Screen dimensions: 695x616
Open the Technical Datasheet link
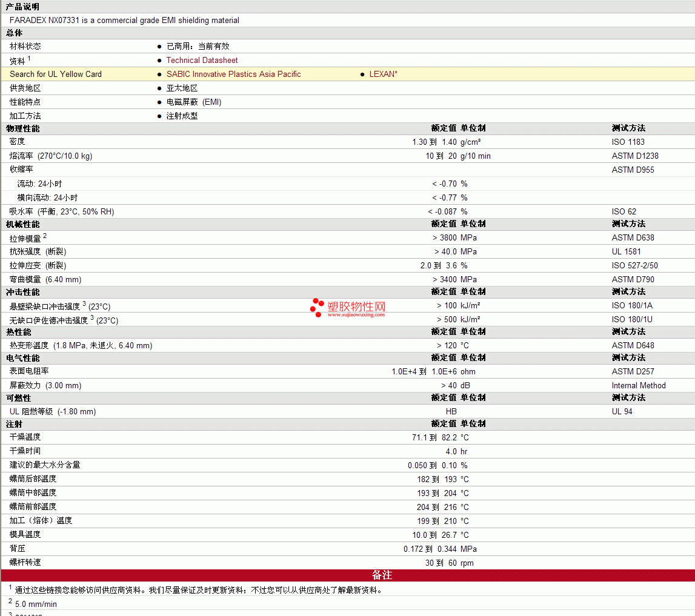tap(202, 61)
